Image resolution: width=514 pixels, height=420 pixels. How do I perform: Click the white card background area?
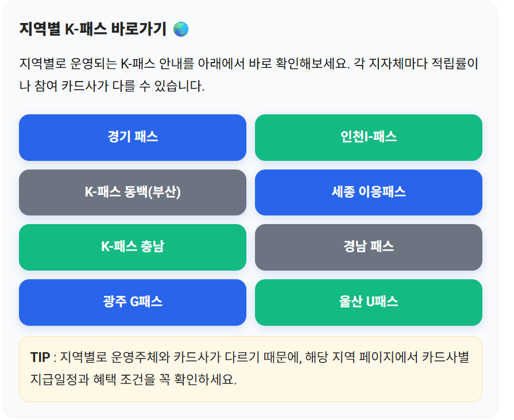[251, 102]
